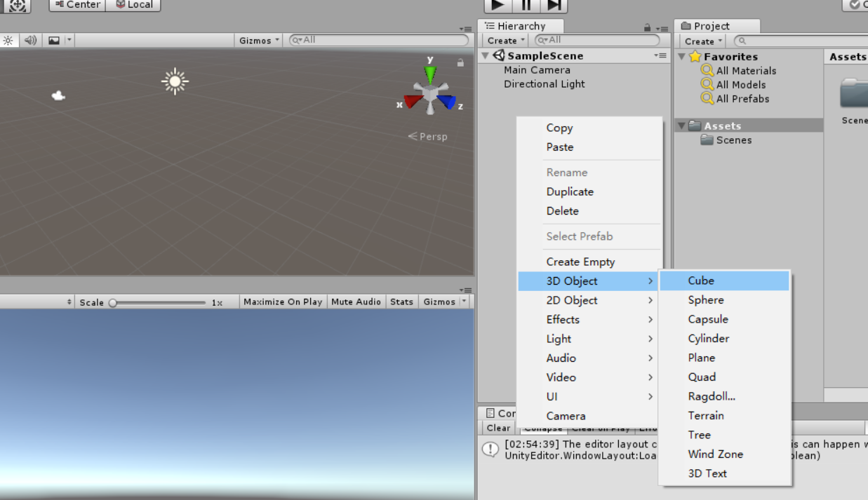The height and width of the screenshot is (500, 868).
Task: Click the gizmo center cube
Action: pyautogui.click(x=430, y=93)
